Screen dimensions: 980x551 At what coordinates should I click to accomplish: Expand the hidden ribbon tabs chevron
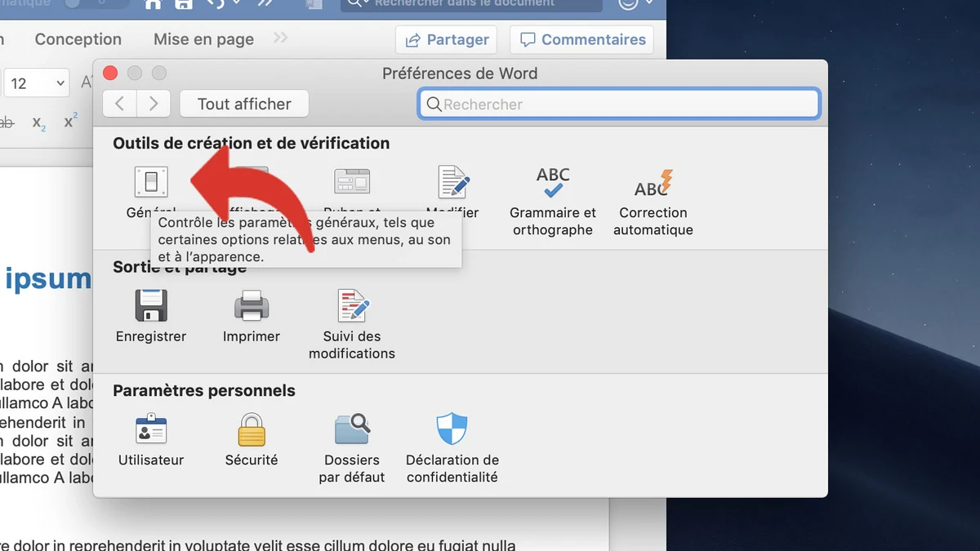(280, 38)
